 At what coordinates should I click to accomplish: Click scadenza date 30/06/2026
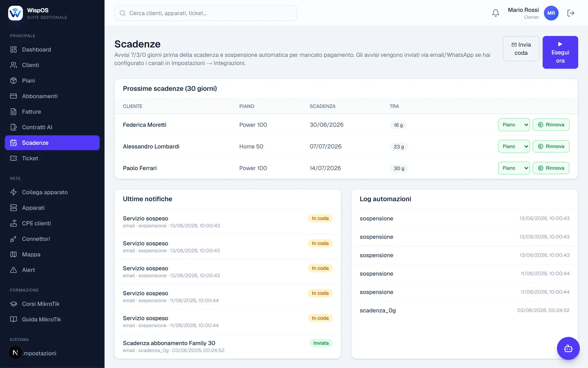327,125
